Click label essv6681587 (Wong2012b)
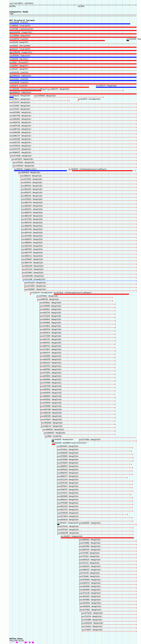The width and height of the screenshot is (141, 644). click(90, 523)
